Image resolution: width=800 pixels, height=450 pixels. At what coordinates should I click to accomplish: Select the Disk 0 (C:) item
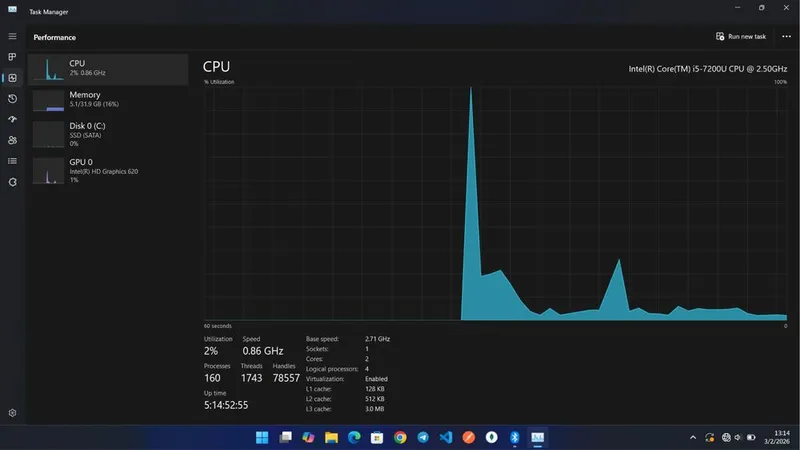(x=108, y=135)
